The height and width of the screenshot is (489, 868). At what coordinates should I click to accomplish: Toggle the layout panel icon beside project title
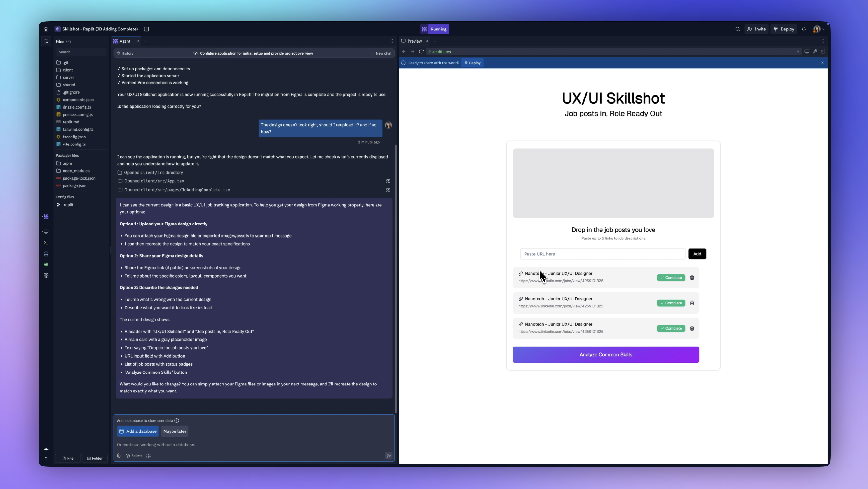point(146,29)
